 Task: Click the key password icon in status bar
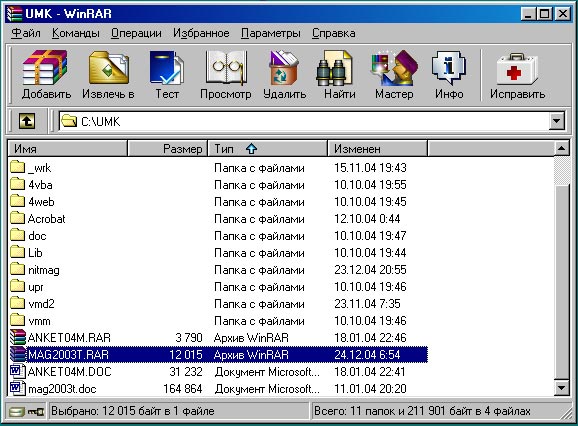point(36,411)
